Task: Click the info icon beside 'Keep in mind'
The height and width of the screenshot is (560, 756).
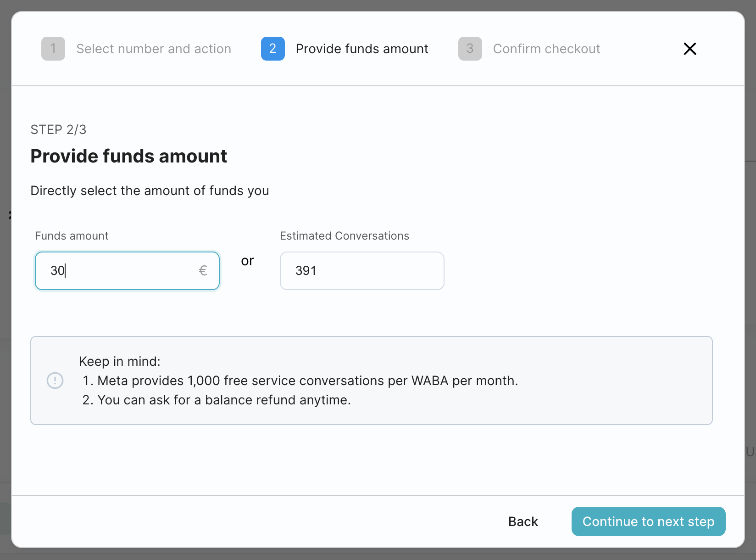Action: pos(55,381)
